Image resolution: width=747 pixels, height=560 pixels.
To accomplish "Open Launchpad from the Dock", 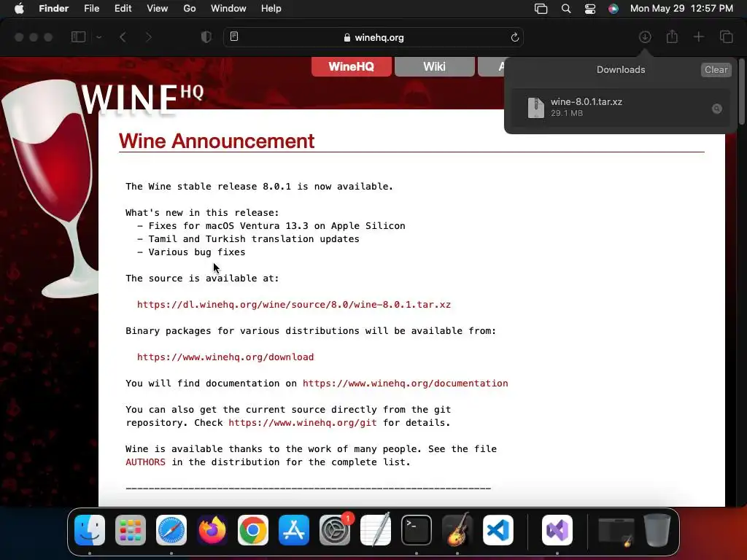I will point(131,530).
